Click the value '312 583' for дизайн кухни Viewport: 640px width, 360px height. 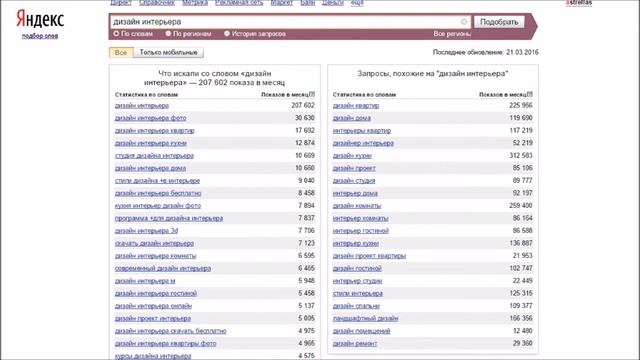(521, 156)
